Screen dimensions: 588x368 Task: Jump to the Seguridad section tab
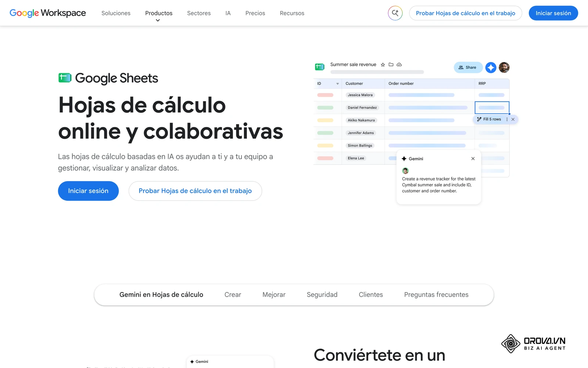322,295
